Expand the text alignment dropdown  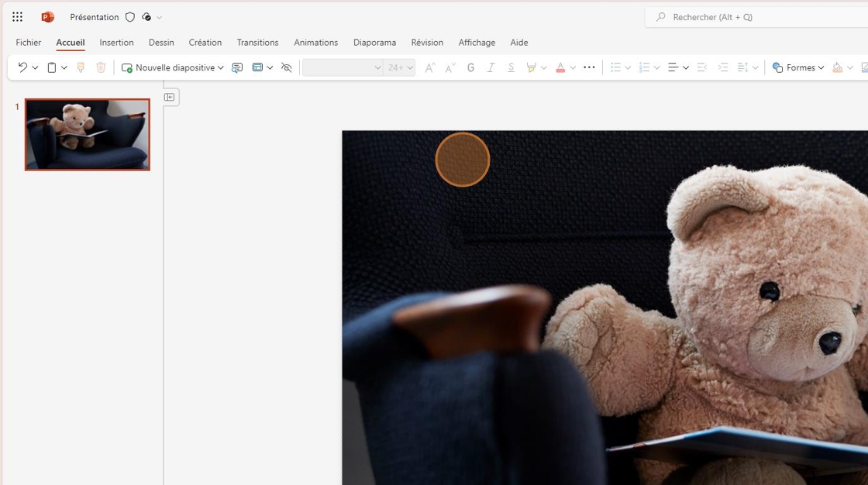click(686, 67)
